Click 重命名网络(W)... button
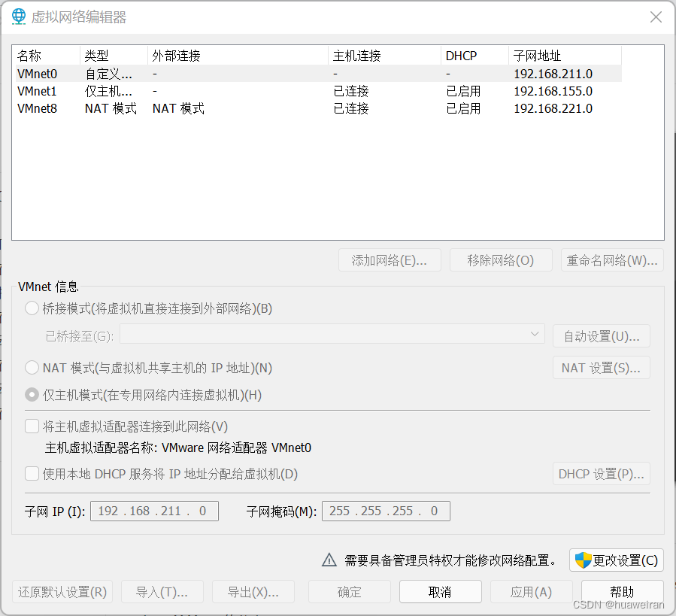 (x=612, y=260)
